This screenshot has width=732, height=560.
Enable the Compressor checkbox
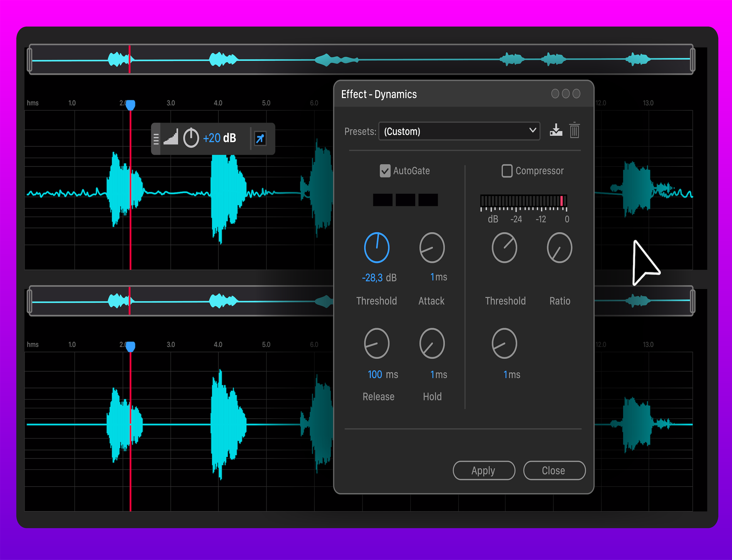[x=507, y=171]
